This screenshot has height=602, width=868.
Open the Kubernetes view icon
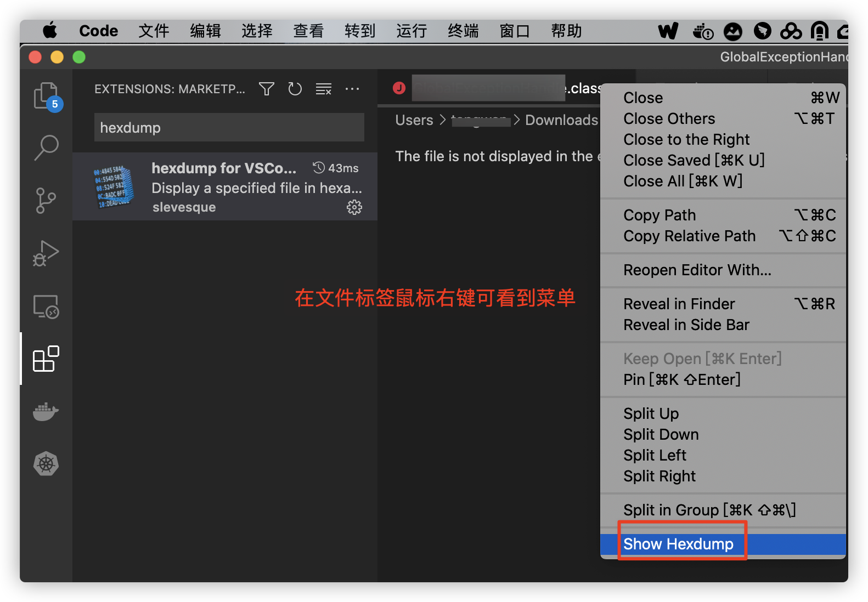pos(46,464)
